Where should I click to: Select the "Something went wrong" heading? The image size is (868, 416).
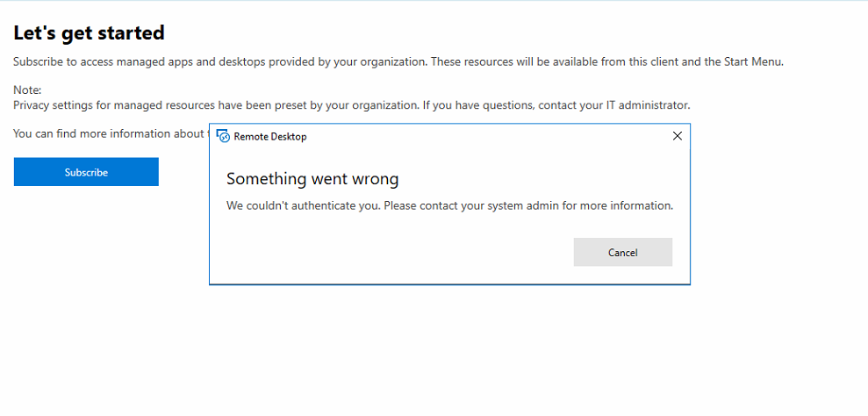312,179
